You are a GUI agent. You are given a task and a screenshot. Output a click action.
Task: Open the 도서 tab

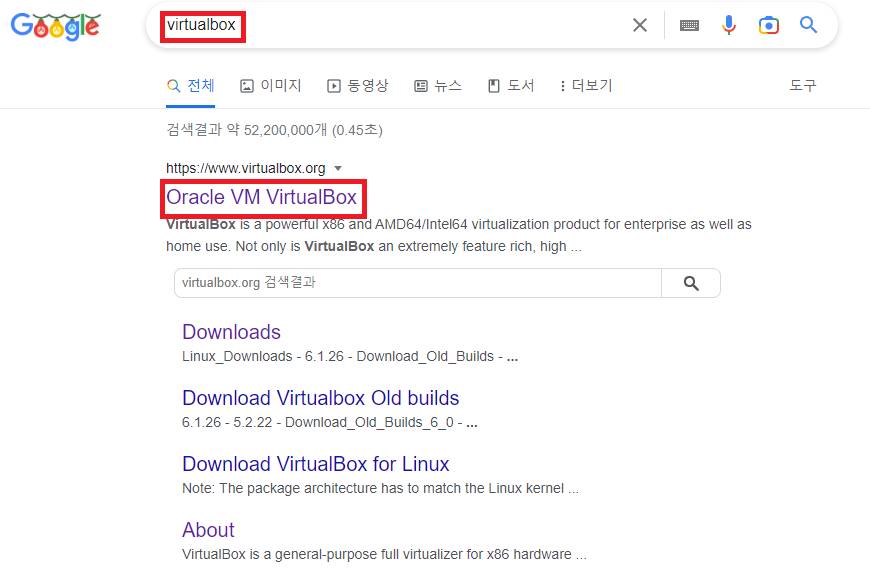tap(511, 85)
